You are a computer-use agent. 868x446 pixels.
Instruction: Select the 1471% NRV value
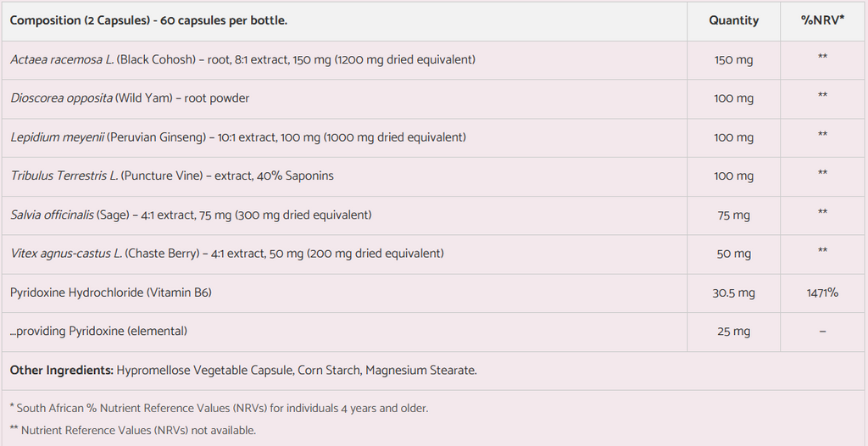tap(822, 293)
